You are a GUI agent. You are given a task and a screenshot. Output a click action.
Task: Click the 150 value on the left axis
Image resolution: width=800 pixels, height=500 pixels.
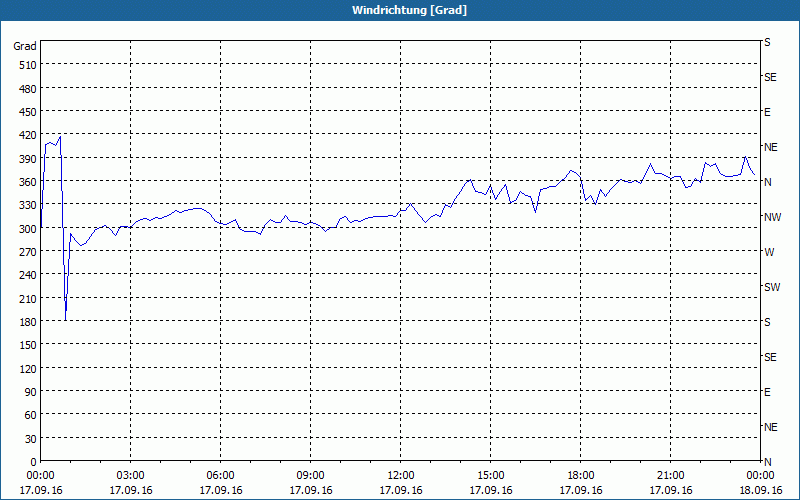pos(28,345)
